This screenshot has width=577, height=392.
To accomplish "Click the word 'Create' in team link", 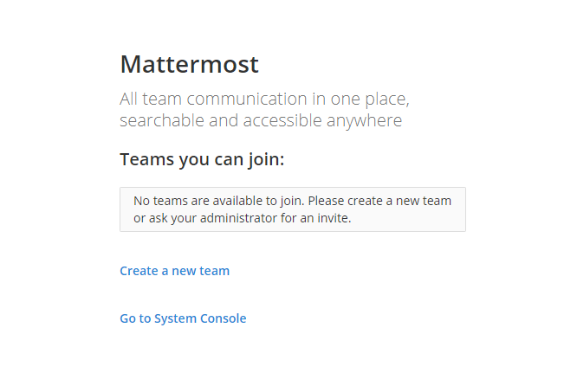I will pyautogui.click(x=139, y=271).
